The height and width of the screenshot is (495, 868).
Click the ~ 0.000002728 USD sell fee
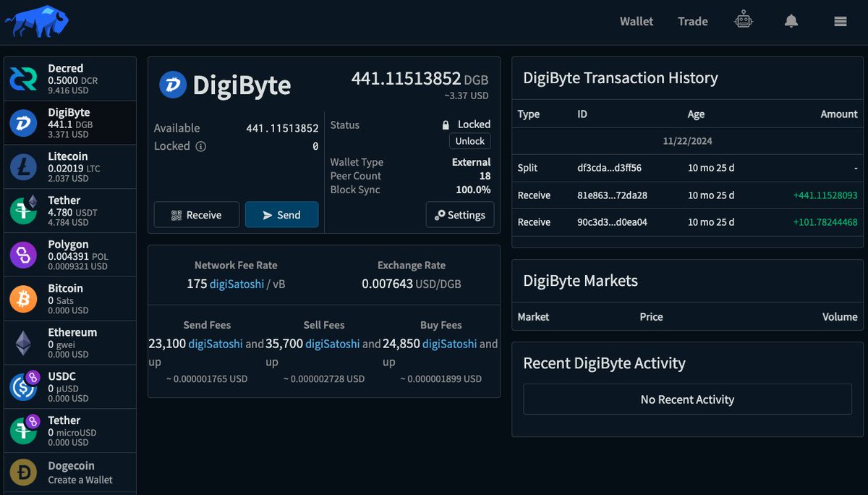(x=324, y=378)
